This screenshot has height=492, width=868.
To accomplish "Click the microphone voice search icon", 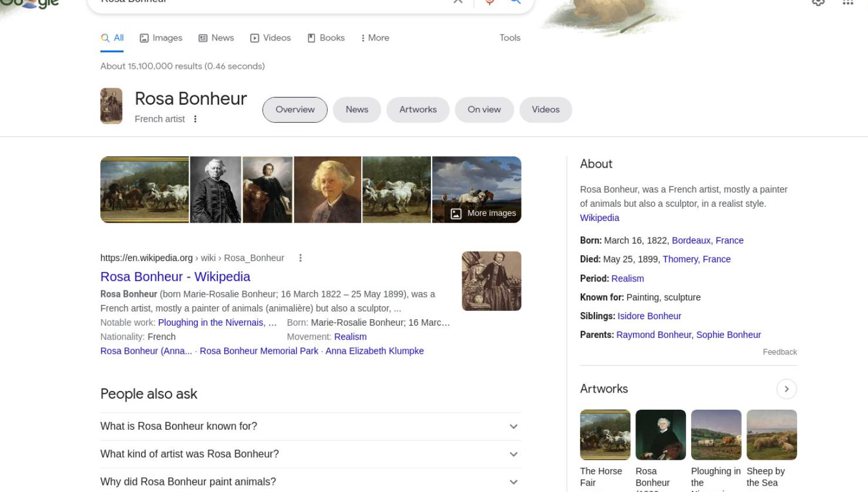I will pos(490,2).
